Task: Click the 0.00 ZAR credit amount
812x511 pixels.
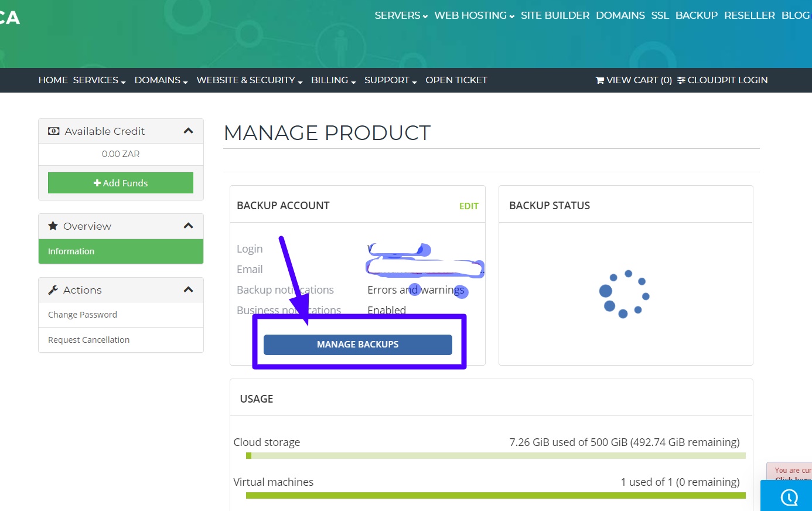Action: [x=121, y=154]
